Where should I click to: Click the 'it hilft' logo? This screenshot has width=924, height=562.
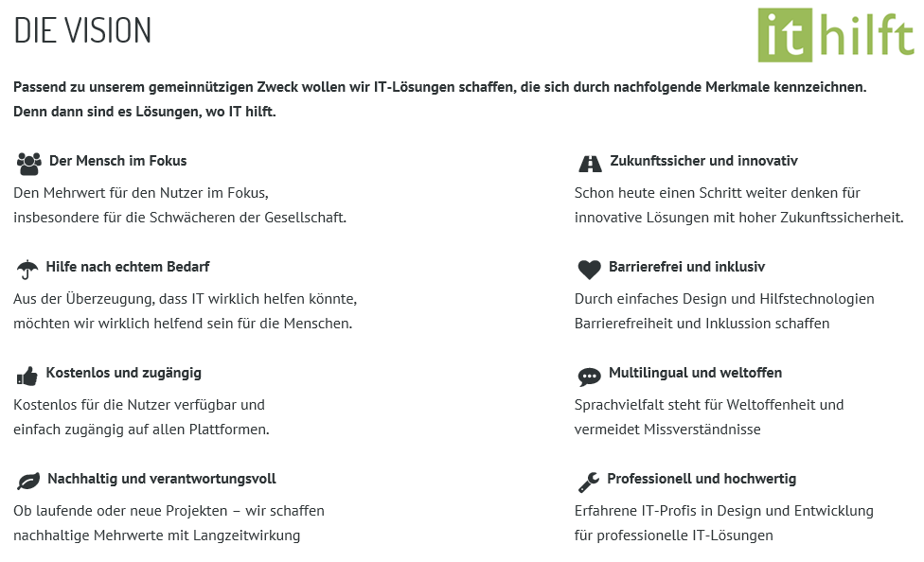tap(836, 35)
